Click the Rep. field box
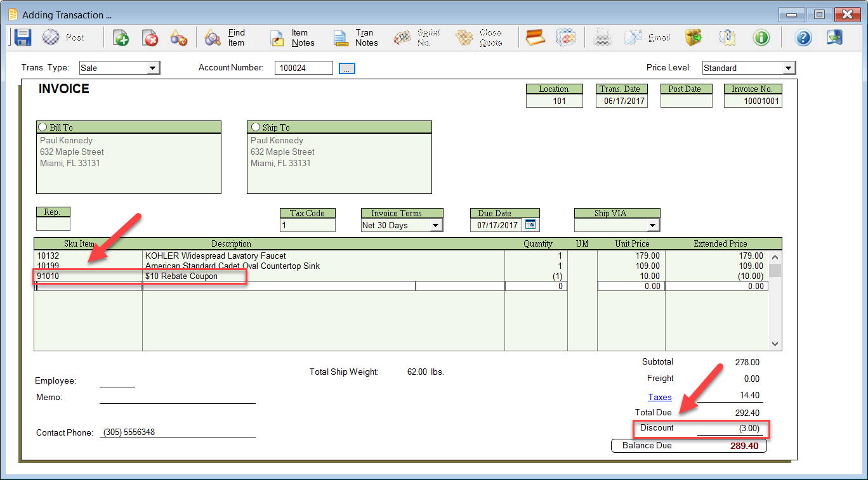The image size is (868, 480). 53,224
